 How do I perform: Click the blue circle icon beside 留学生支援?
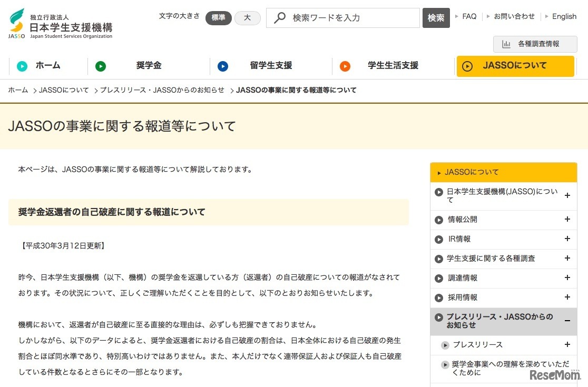point(223,66)
